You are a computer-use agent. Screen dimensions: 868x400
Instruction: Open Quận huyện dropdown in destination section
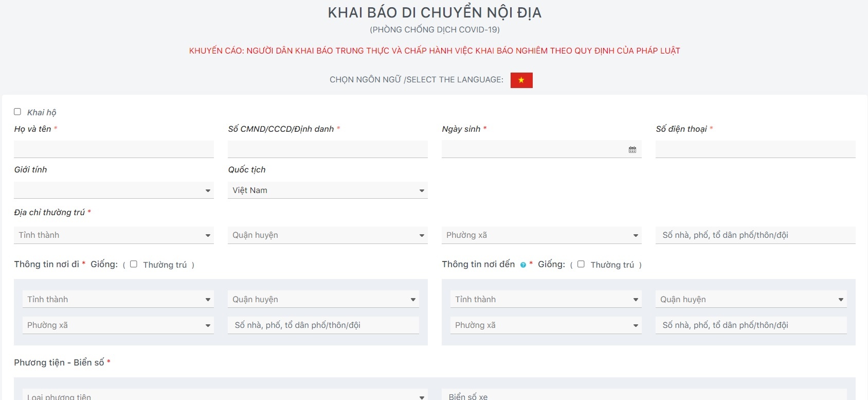(751, 300)
